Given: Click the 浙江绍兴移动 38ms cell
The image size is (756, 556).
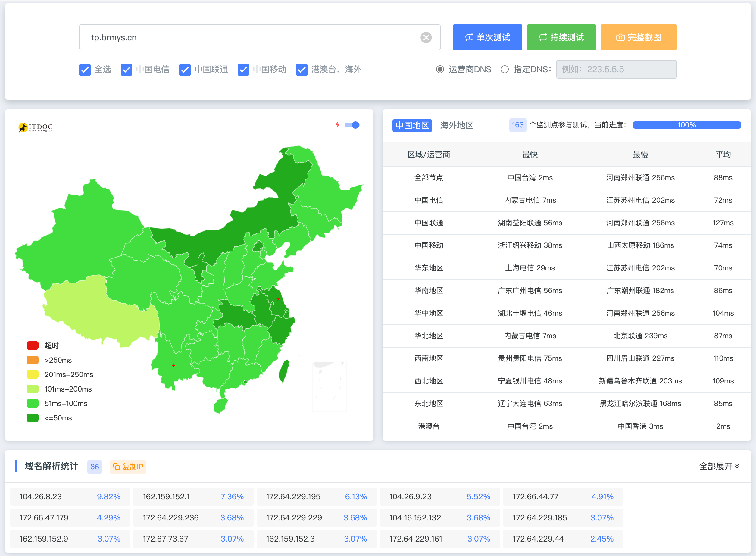Looking at the screenshot, I should (530, 245).
